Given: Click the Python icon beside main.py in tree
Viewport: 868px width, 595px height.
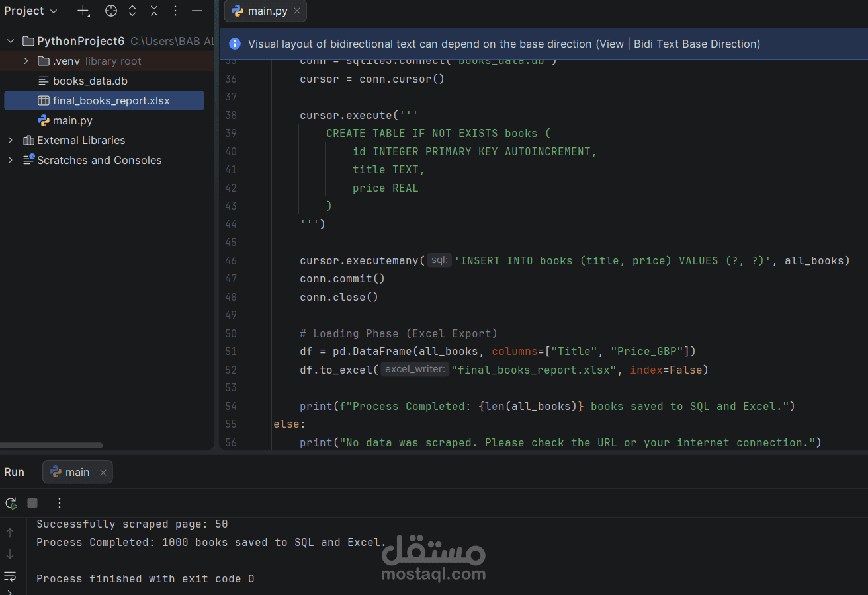Looking at the screenshot, I should click(x=44, y=120).
